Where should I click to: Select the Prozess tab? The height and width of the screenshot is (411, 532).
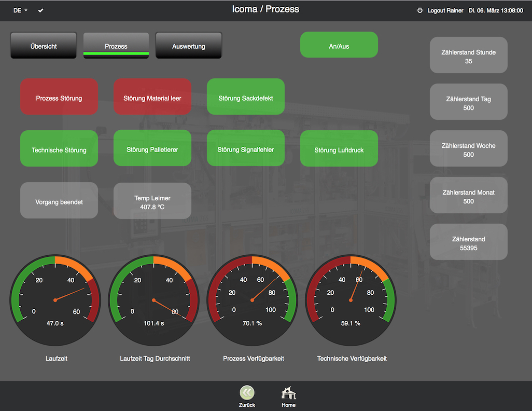[x=116, y=45]
